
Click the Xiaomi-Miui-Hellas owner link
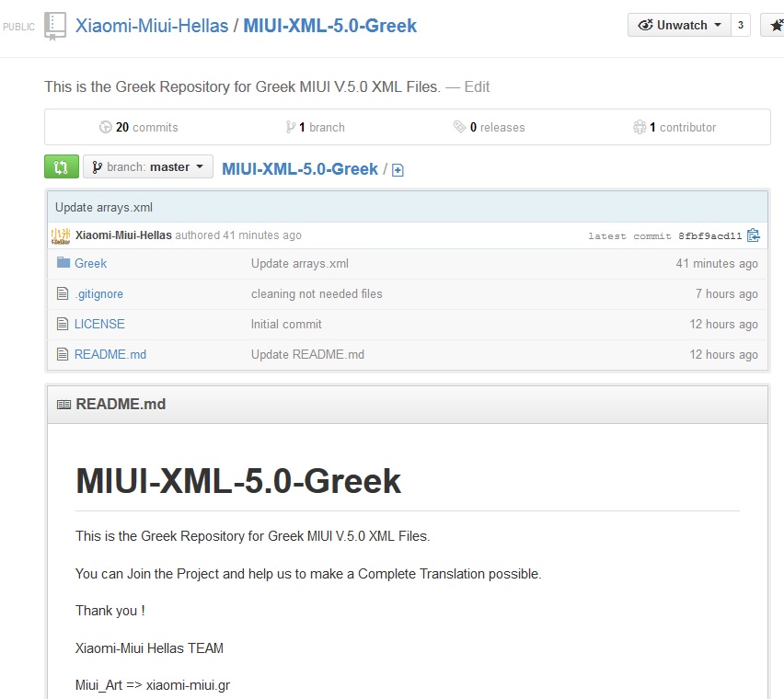pyautogui.click(x=151, y=26)
